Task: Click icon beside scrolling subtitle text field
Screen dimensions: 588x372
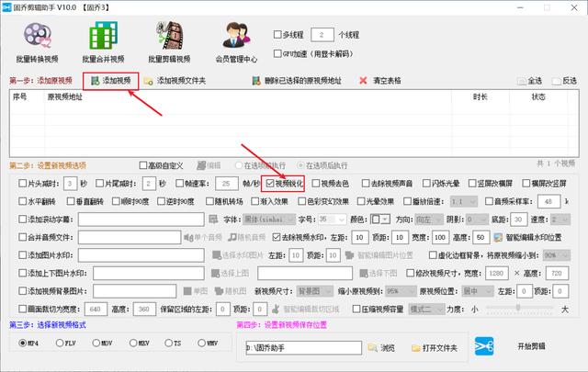Action: point(213,219)
